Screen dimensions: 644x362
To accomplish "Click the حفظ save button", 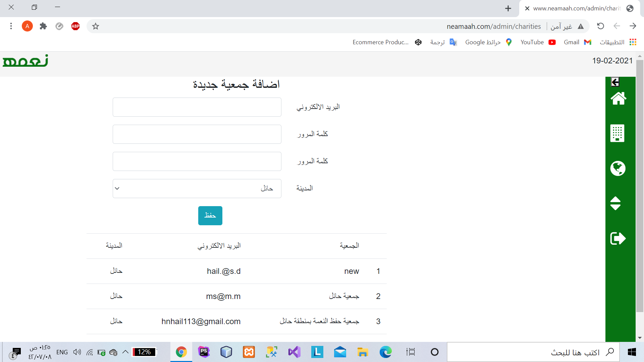I will (210, 216).
